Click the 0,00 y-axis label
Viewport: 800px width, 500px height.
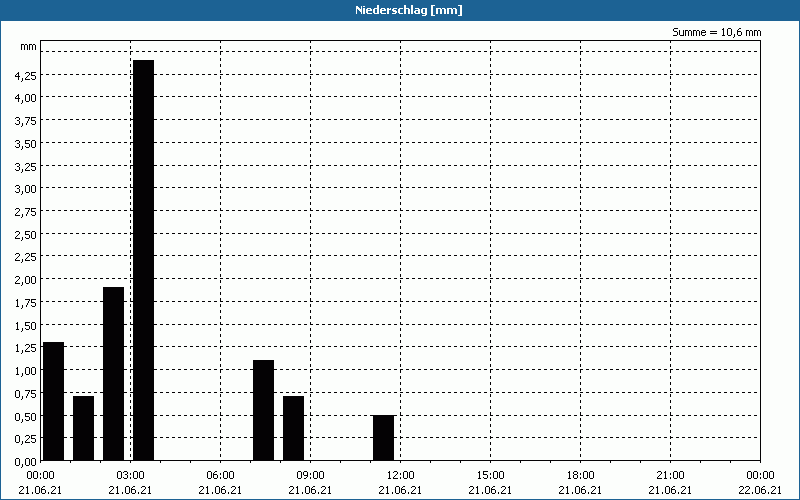26,462
